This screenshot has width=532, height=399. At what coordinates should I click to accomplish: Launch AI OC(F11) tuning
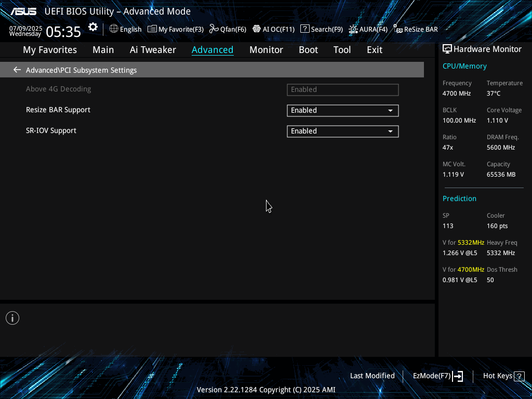click(x=273, y=29)
